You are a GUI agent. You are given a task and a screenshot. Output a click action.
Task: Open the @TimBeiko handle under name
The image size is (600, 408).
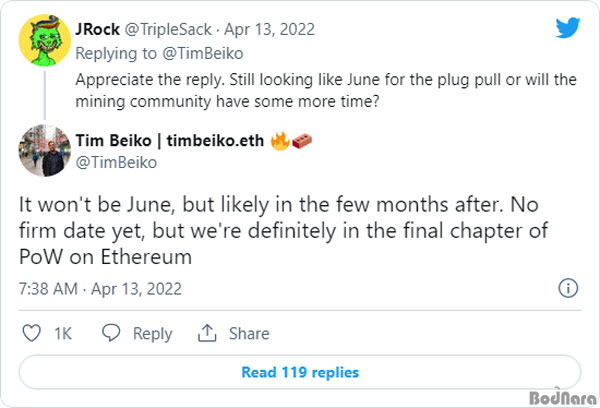(116, 163)
